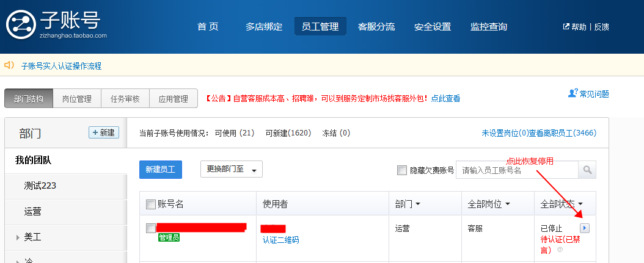644x263 pixels.
Task: Open the 认证二维码 link
Action: [281, 240]
